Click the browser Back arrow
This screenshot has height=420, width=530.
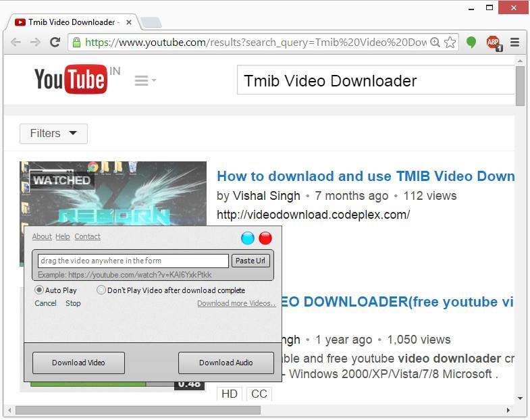[16, 43]
